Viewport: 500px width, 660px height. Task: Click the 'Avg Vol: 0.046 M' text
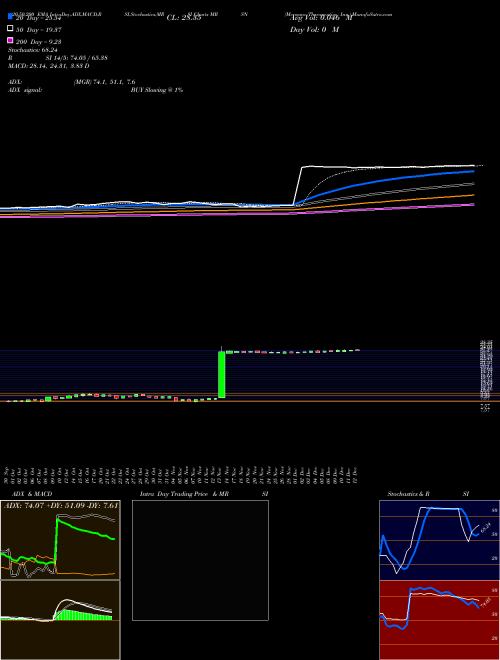coord(321,18)
